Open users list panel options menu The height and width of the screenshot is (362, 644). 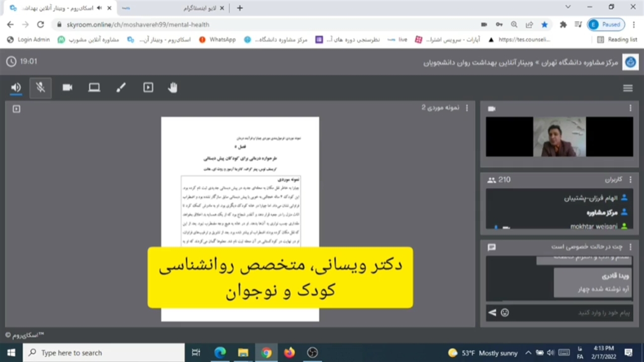(630, 179)
